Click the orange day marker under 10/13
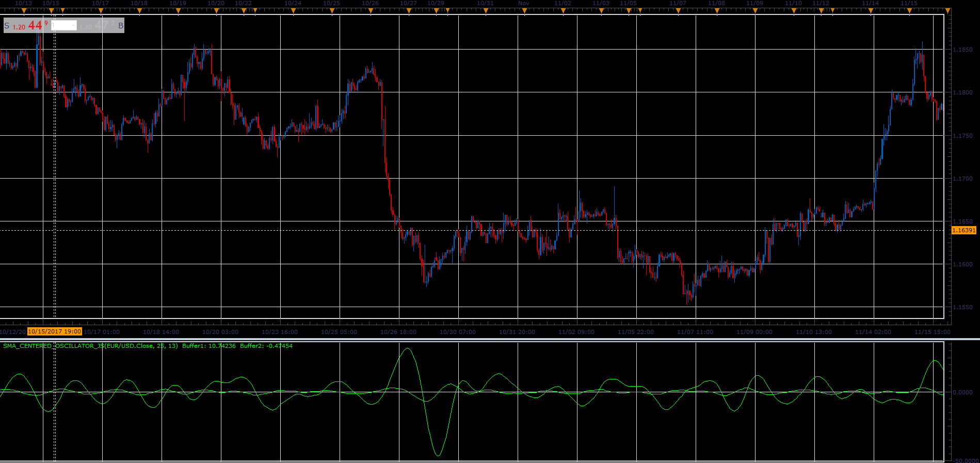 click(x=24, y=11)
